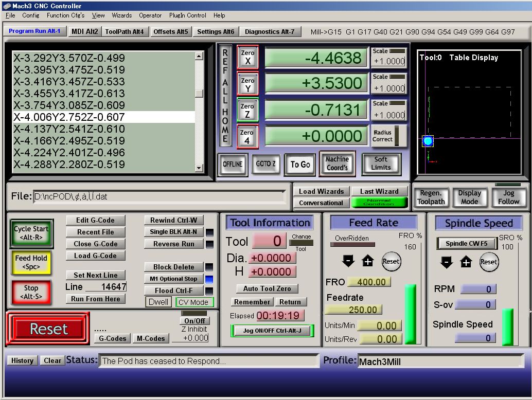Image resolution: width=532 pixels, height=400 pixels.
Task: Reset the Feed Rate override
Action: pyautogui.click(x=391, y=261)
